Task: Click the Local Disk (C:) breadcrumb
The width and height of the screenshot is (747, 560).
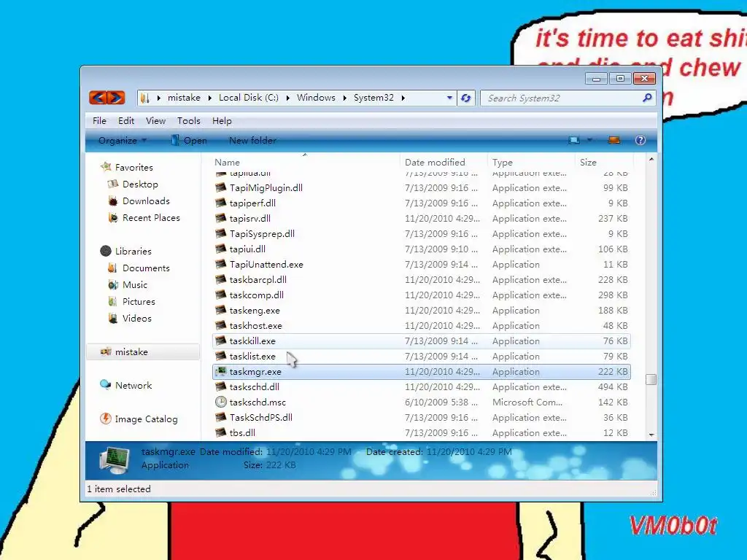Action: coord(249,98)
